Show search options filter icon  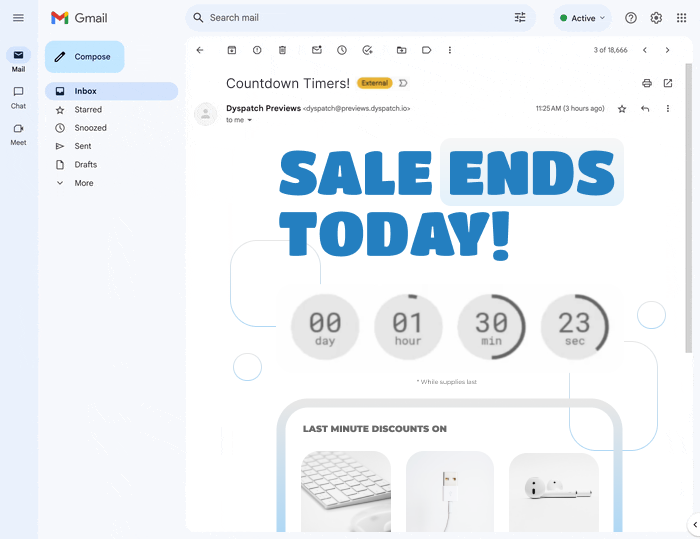tap(520, 18)
